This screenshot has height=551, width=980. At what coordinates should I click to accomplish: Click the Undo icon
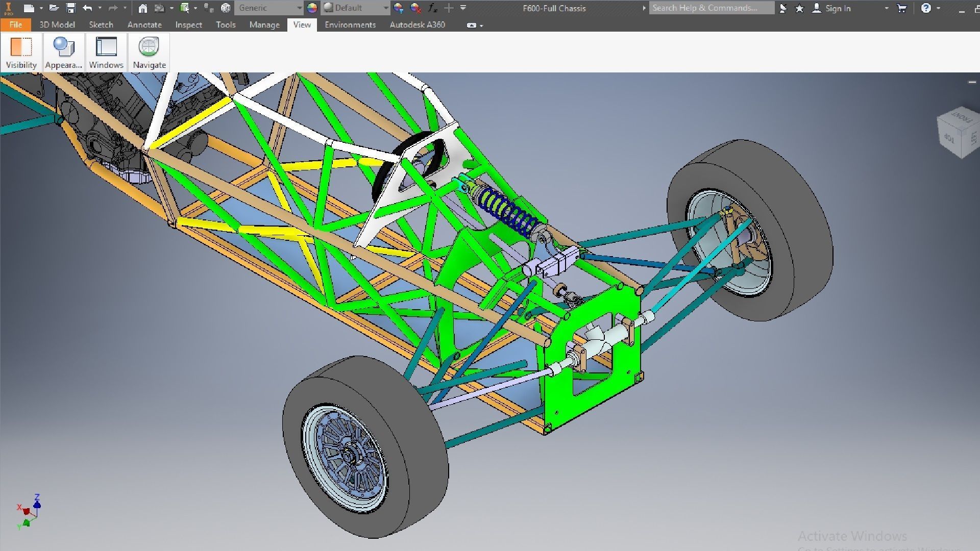[87, 8]
